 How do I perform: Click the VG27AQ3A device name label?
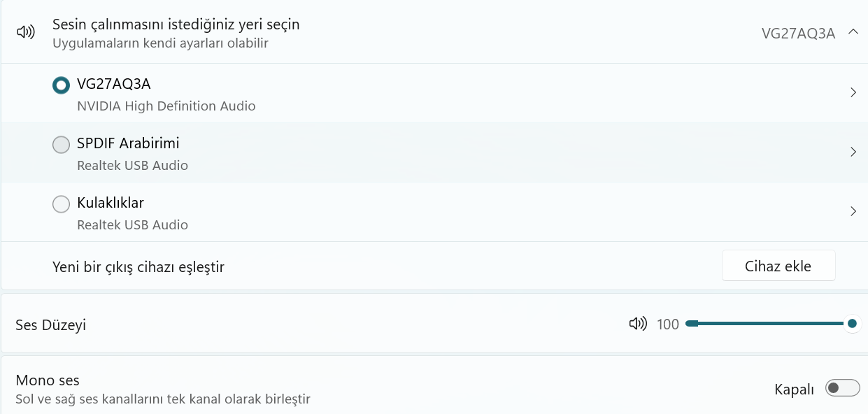click(114, 84)
